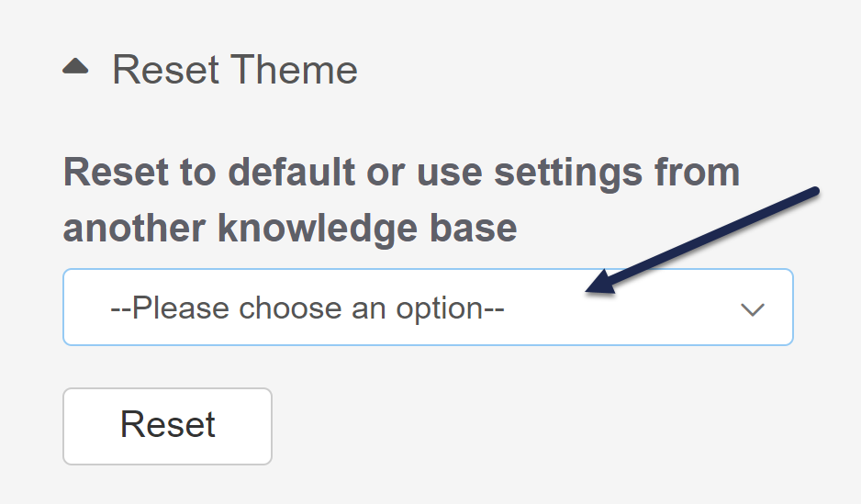This screenshot has width=861, height=504.
Task: Click the up-triangle icon beside Reset Theme
Action: [75, 66]
